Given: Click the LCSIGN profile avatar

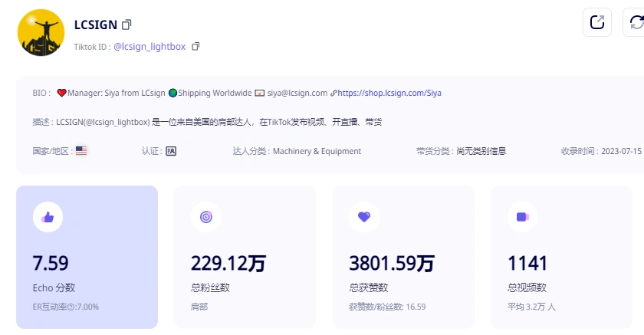Looking at the screenshot, I should pos(41,33).
